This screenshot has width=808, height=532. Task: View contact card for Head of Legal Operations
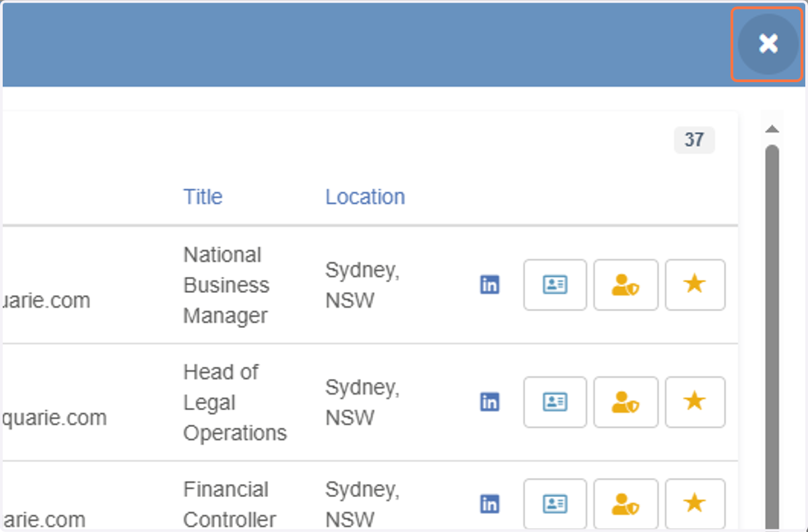555,402
